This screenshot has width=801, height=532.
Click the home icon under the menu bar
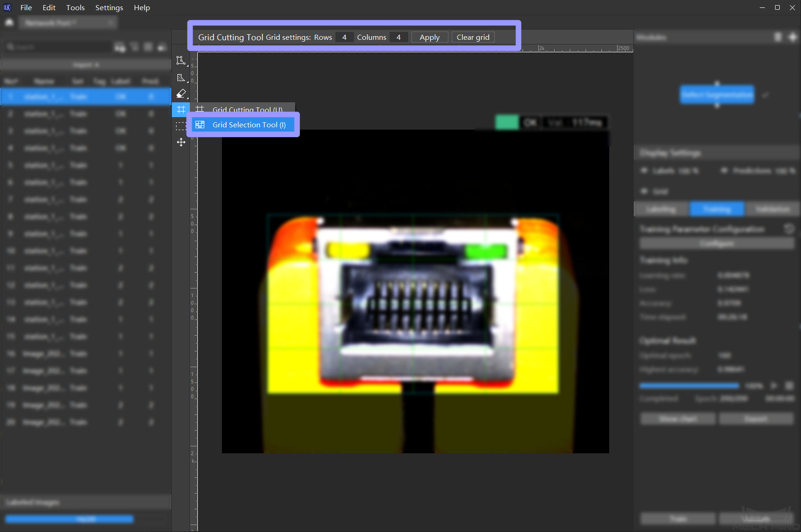pos(9,22)
